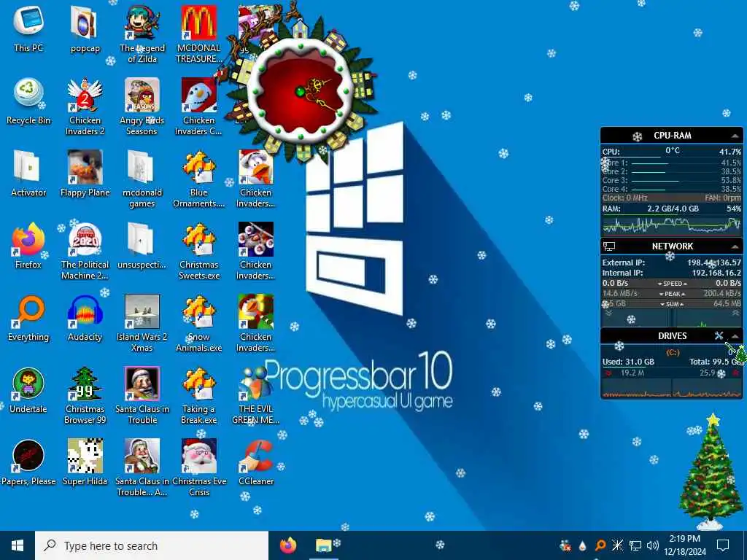This screenshot has width=747, height=560.
Task: Open Island Wars 2 Xmas
Action: coord(142,323)
